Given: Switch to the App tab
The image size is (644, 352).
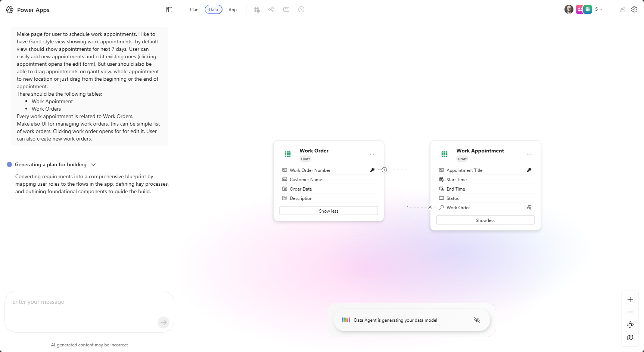Looking at the screenshot, I should 233,10.
